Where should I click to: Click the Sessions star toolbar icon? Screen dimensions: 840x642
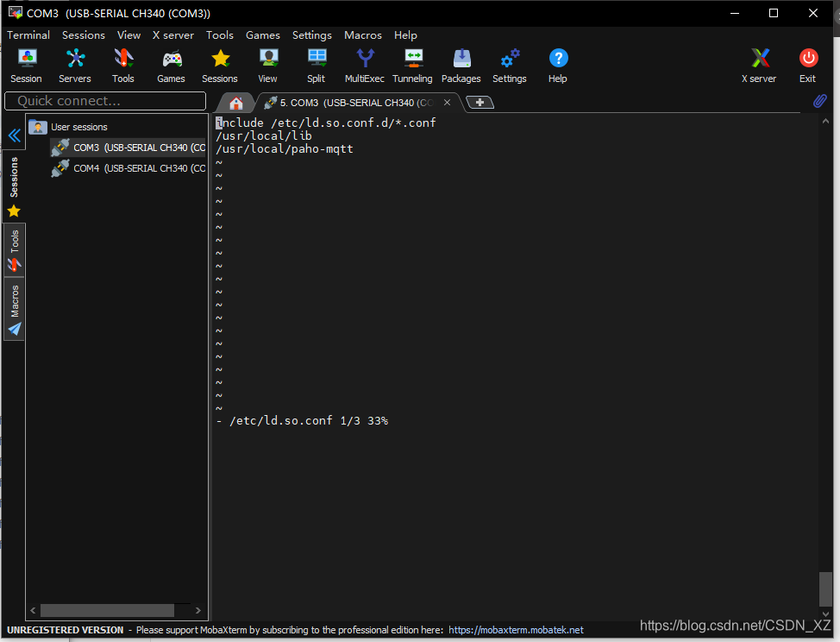tap(220, 66)
